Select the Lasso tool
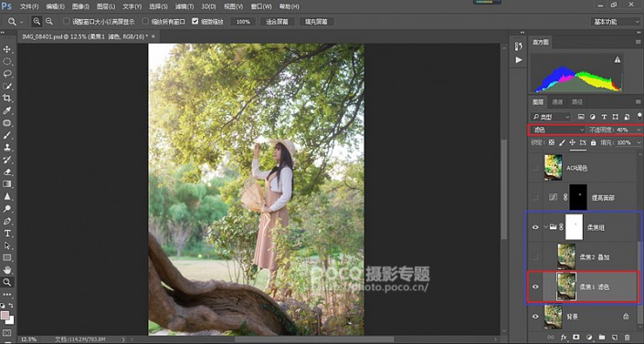 tap(7, 74)
